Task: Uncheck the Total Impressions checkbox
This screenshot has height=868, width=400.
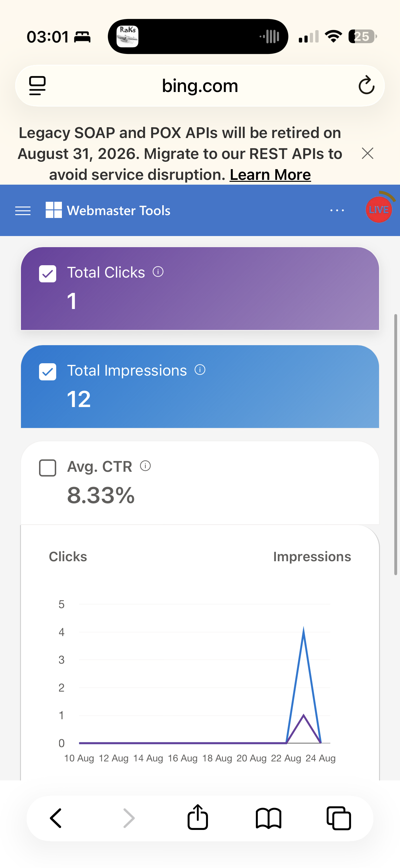Action: coord(48,372)
